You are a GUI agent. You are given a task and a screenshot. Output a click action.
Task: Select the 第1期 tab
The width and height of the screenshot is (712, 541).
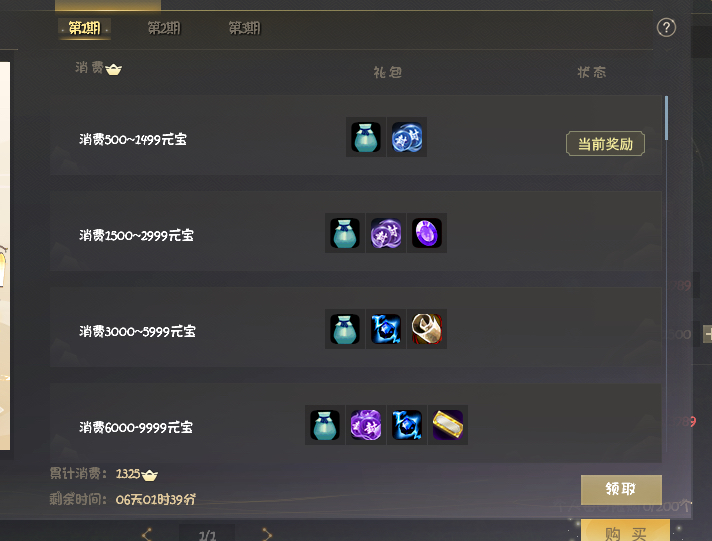(84, 28)
